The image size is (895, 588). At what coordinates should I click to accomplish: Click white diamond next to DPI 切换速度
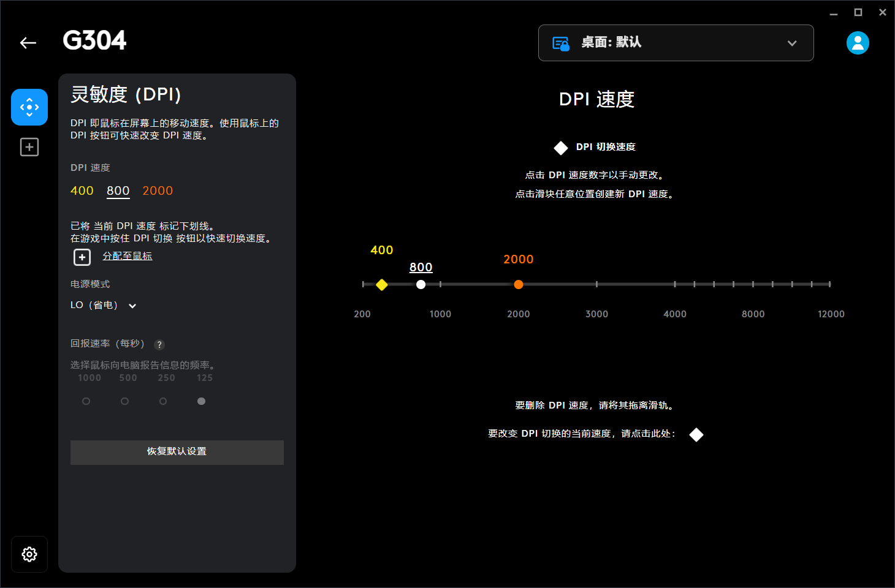click(x=561, y=148)
